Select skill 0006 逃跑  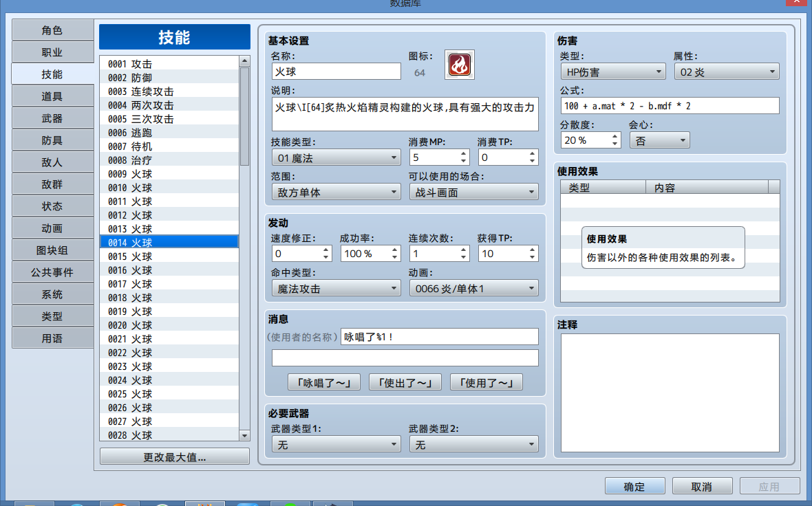[x=169, y=133]
